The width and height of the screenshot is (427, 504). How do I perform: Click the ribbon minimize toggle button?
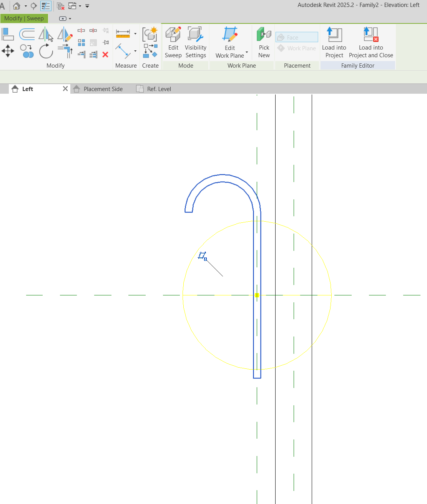point(63,18)
